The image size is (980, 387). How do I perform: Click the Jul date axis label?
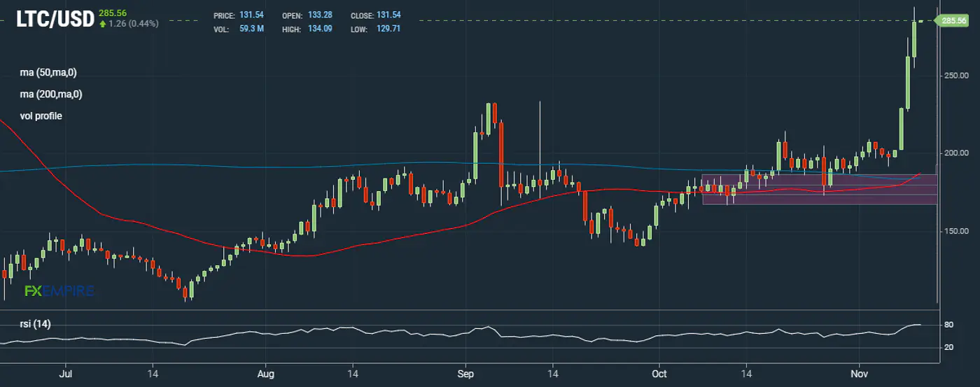67,374
